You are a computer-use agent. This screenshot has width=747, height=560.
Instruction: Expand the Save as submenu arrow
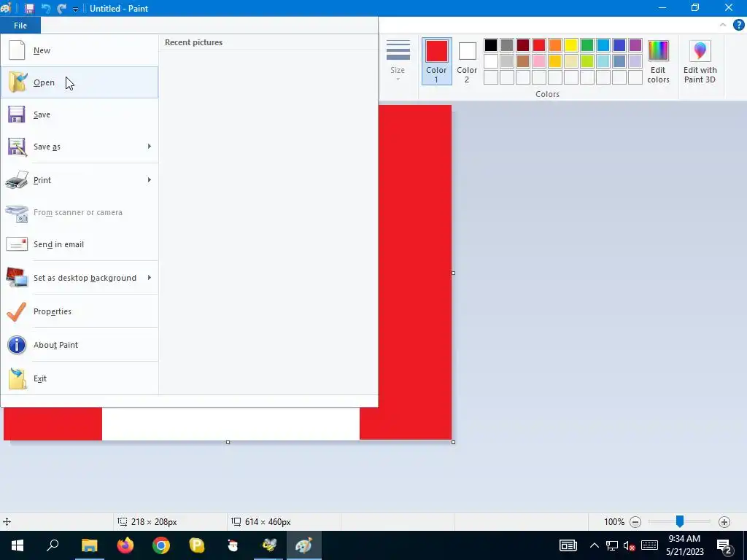point(149,146)
